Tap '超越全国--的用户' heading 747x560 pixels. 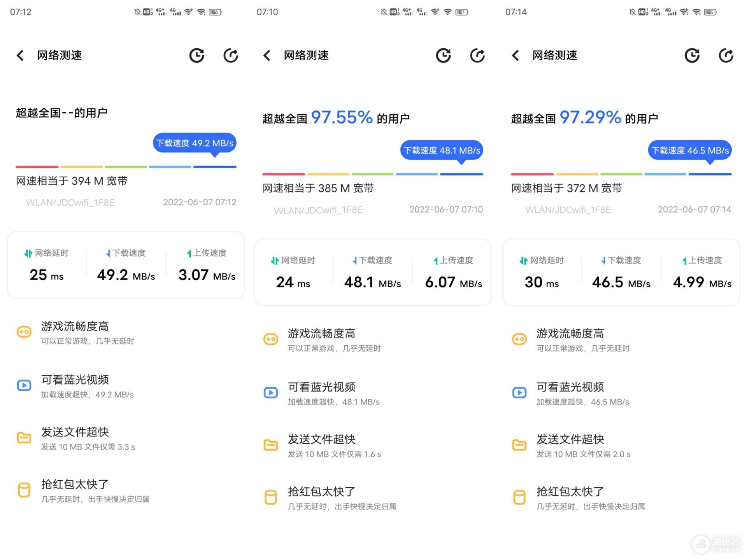pyautogui.click(x=61, y=113)
